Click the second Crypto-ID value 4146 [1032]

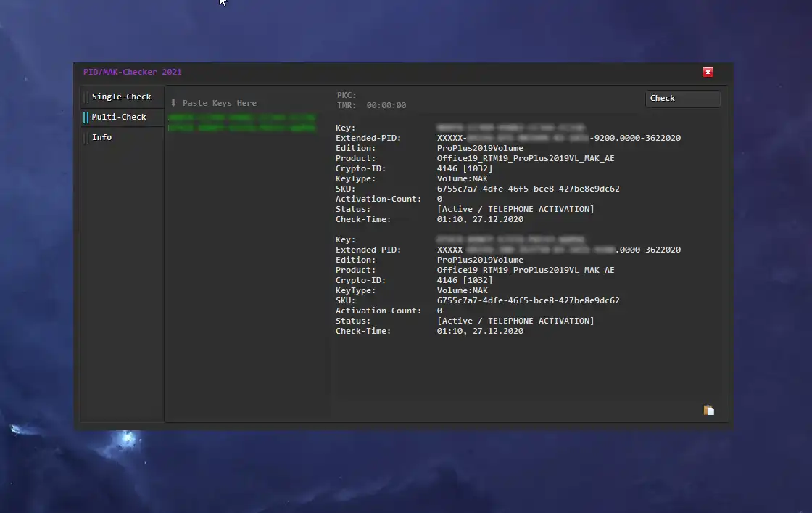tap(465, 280)
